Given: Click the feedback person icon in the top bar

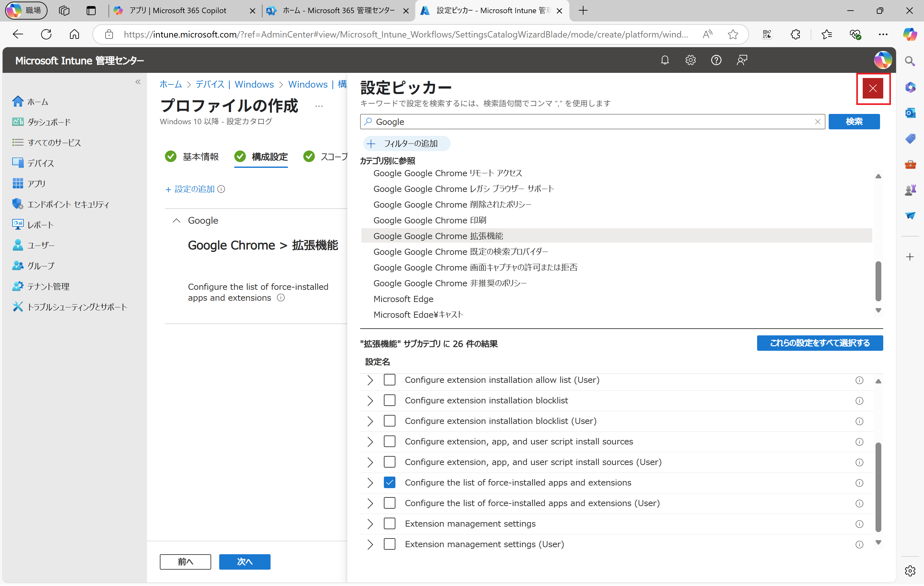Looking at the screenshot, I should coord(741,60).
